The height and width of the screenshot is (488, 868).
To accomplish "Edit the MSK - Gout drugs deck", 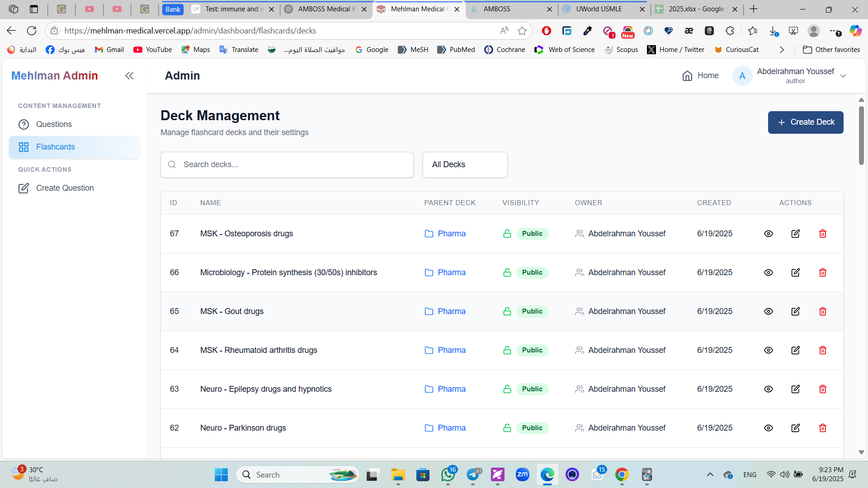I will point(795,311).
